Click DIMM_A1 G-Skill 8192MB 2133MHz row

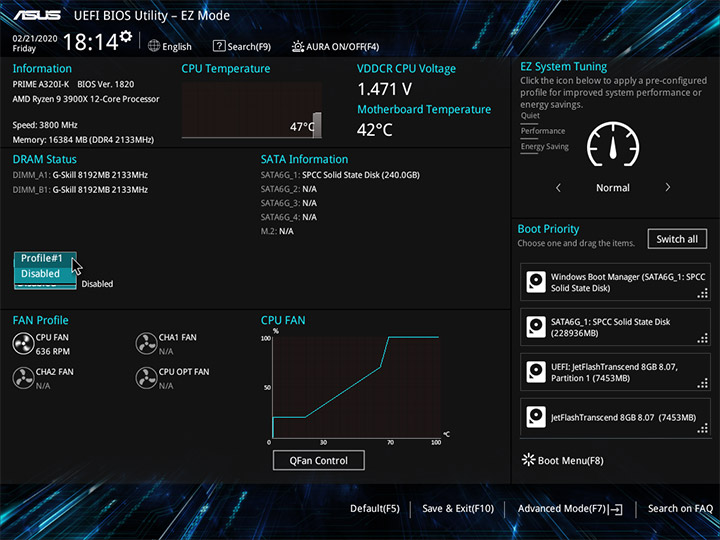pos(80,175)
